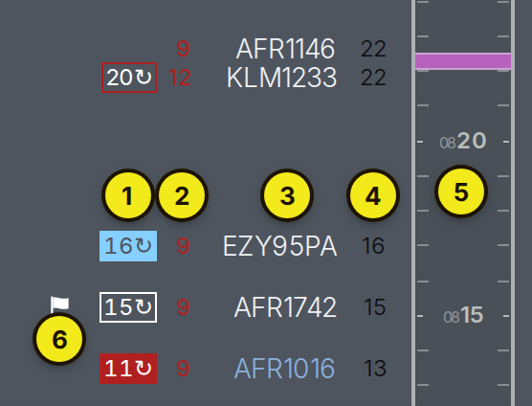
Task: Select callsign EZY95PA
Action: pos(280,246)
